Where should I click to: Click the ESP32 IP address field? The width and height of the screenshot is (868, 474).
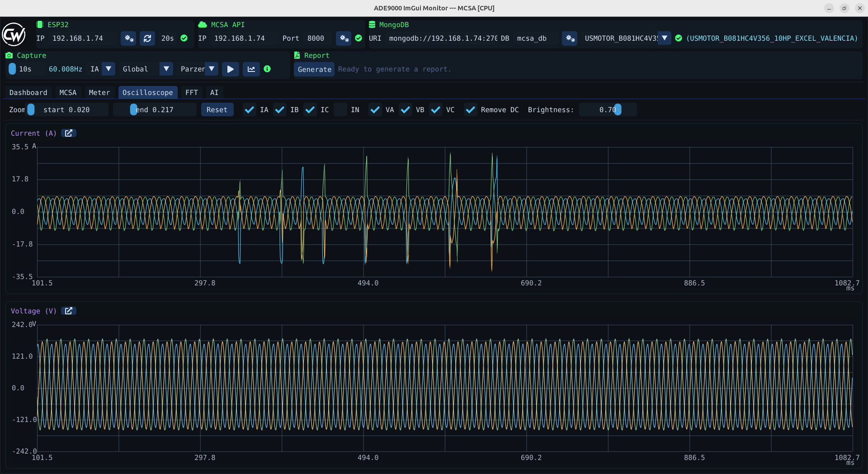click(x=83, y=38)
